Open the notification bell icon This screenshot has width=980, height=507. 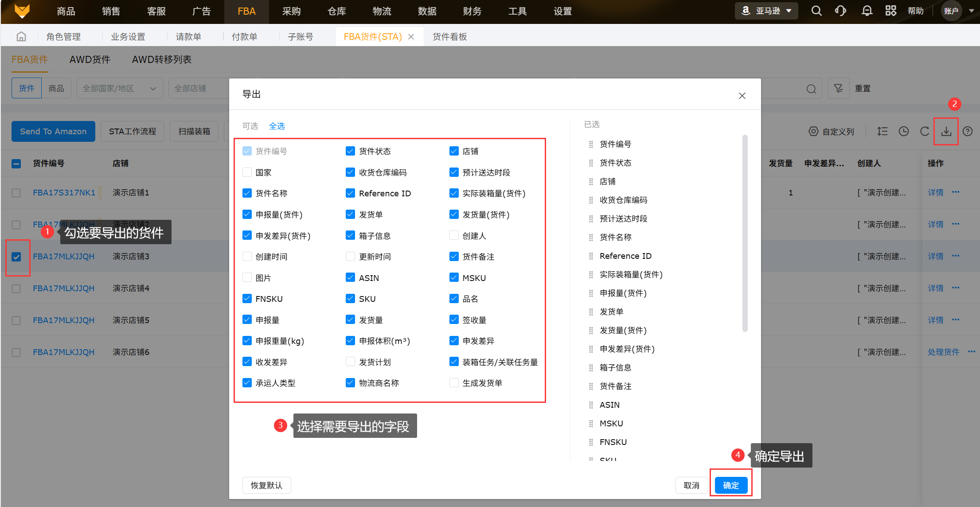[867, 11]
